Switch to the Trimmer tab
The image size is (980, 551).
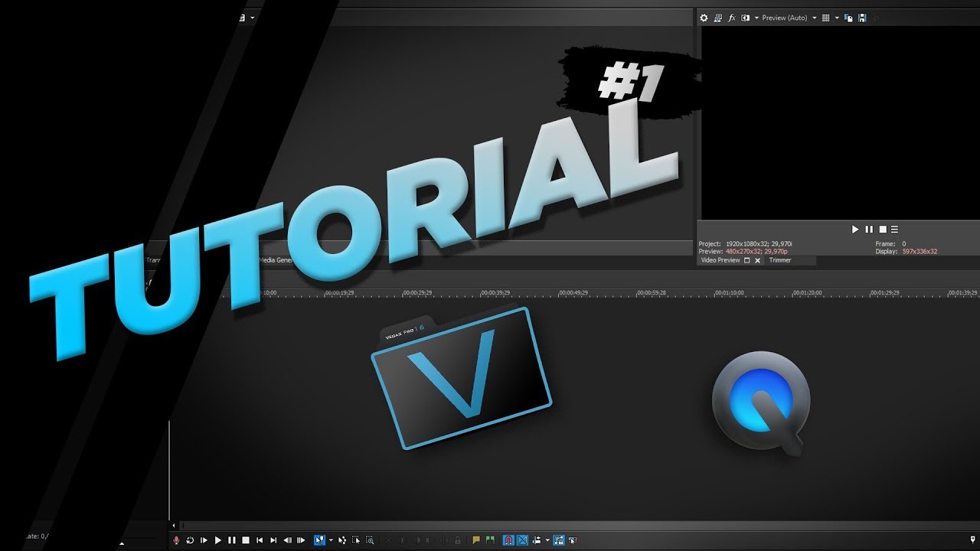click(780, 260)
